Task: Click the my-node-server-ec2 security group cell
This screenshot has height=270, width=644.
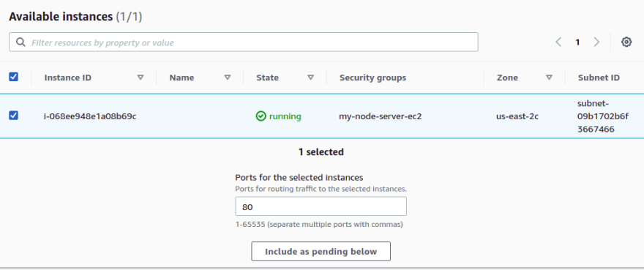Action: click(381, 117)
